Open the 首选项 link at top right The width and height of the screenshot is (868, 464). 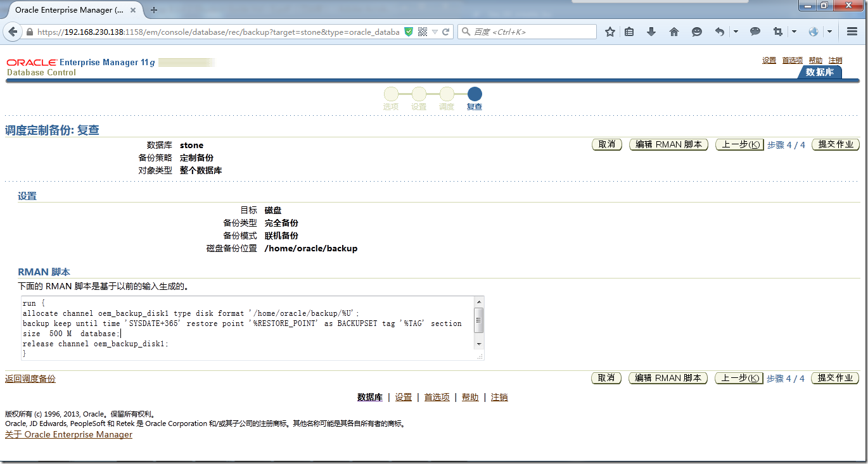pos(792,60)
